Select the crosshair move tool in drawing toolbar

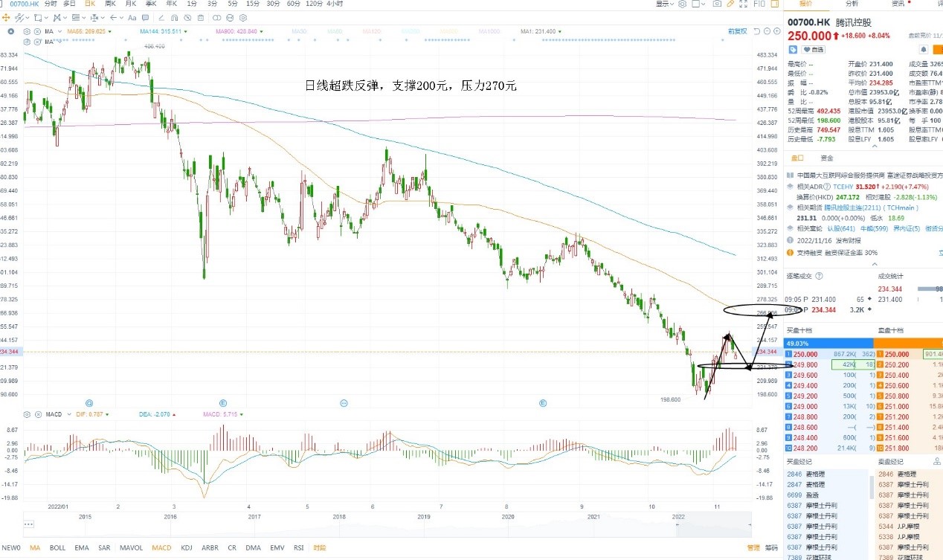[6, 18]
